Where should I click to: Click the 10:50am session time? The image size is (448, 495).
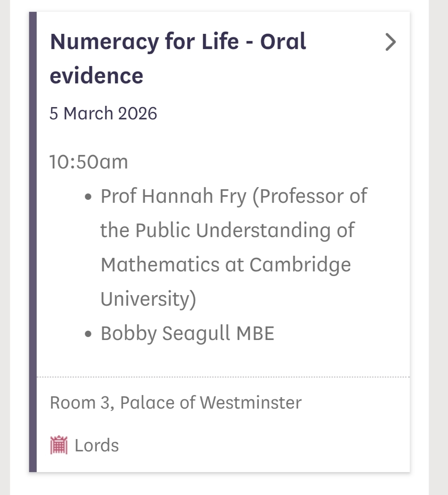[x=88, y=162]
